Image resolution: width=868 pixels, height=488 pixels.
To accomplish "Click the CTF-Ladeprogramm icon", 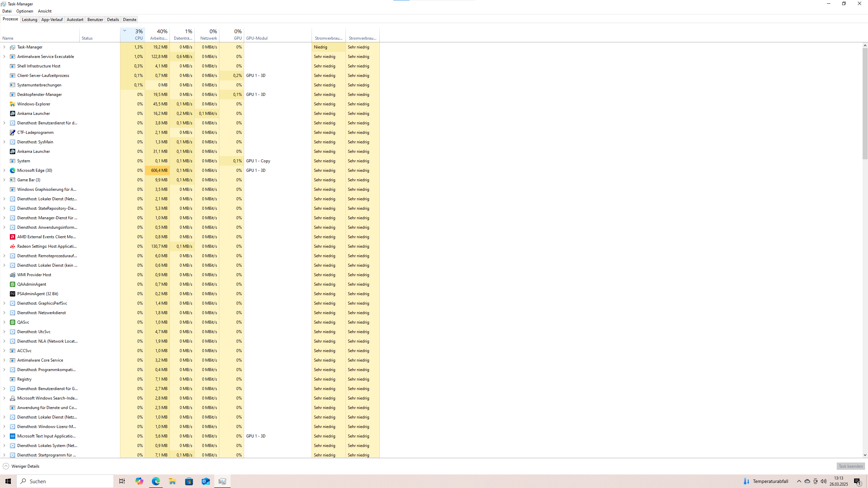I will [13, 133].
